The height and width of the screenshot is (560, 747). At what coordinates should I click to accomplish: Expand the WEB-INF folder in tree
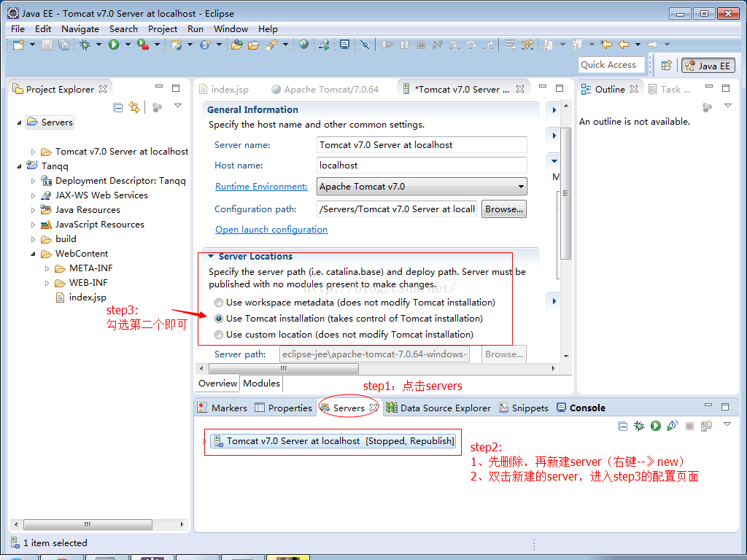click(47, 283)
